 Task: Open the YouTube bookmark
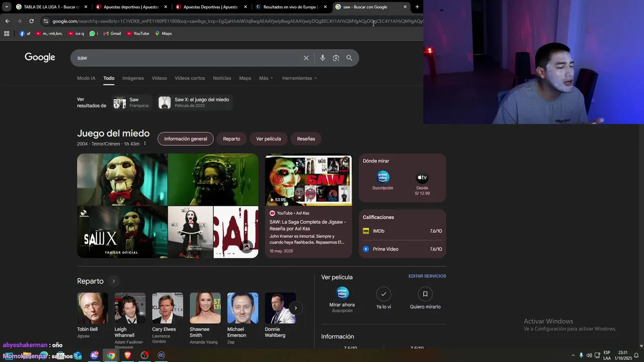[x=138, y=34]
